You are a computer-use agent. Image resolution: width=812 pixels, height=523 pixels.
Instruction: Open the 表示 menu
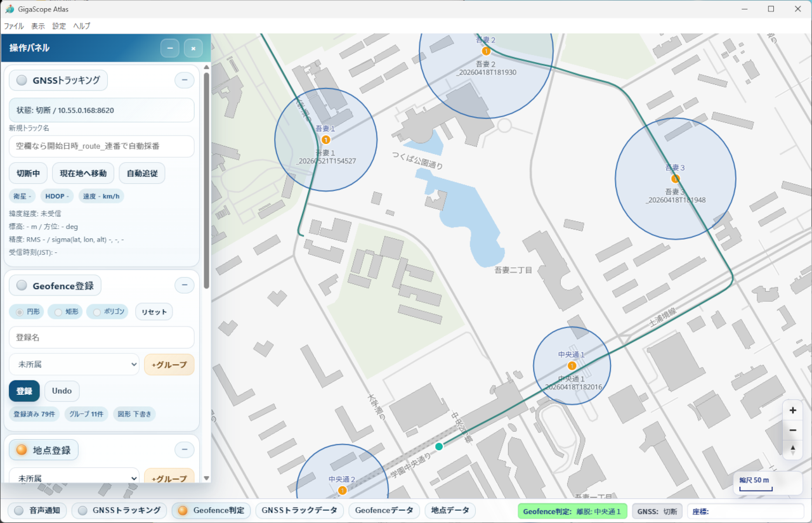[x=38, y=26]
